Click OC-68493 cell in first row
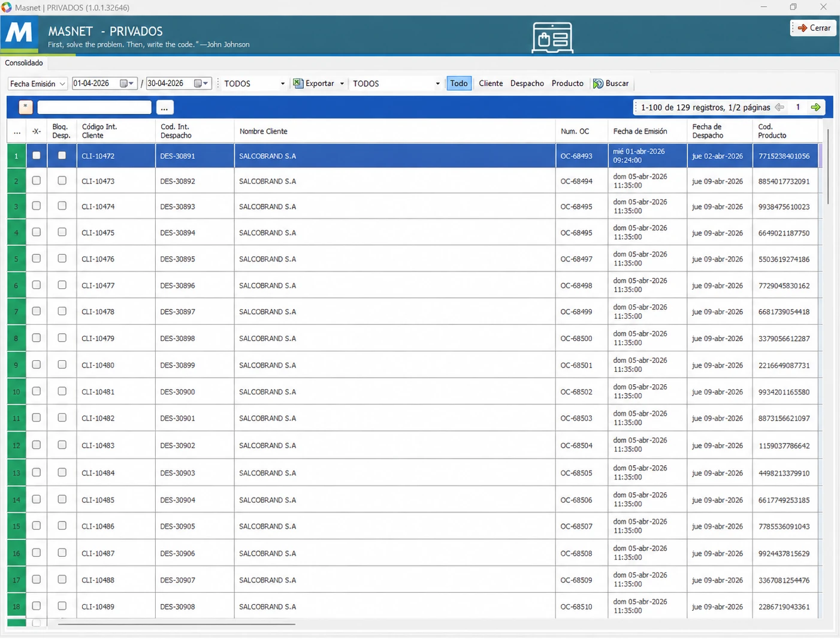 pyautogui.click(x=582, y=156)
